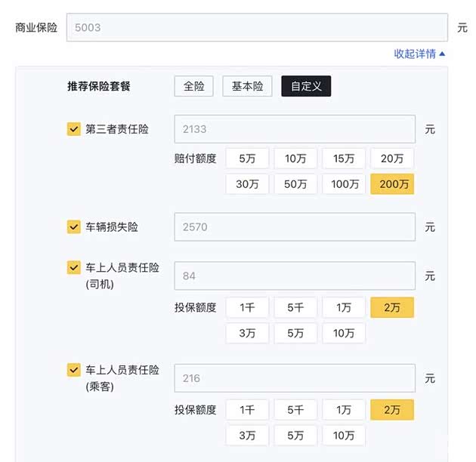This screenshot has width=476, height=462.
Task: Click the 商业保险 amount field
Action: point(257,28)
